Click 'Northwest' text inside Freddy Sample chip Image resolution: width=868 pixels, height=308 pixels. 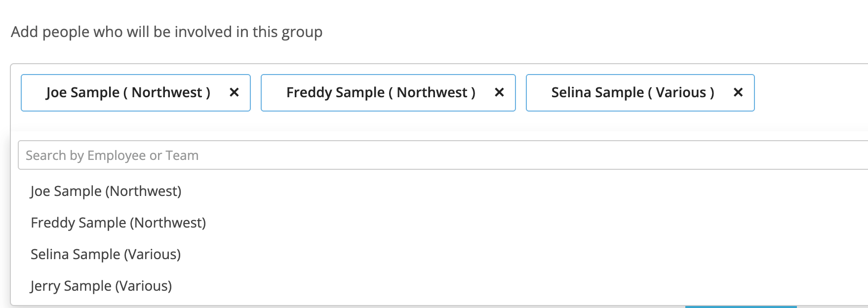coord(432,92)
